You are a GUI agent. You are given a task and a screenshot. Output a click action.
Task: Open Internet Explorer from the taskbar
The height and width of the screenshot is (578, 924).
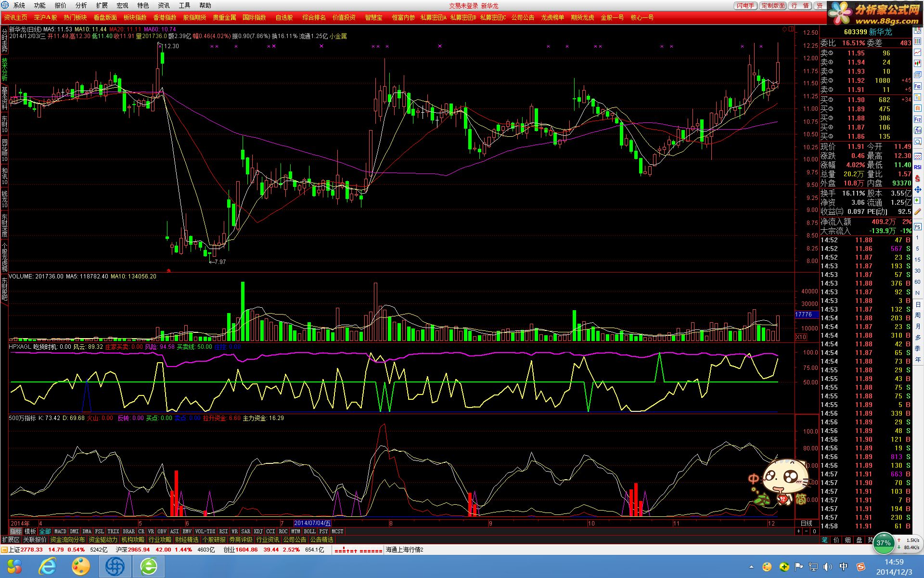(x=48, y=566)
